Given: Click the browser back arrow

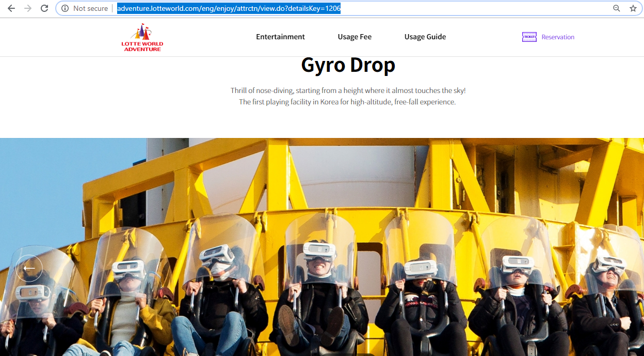Looking at the screenshot, I should coord(11,8).
